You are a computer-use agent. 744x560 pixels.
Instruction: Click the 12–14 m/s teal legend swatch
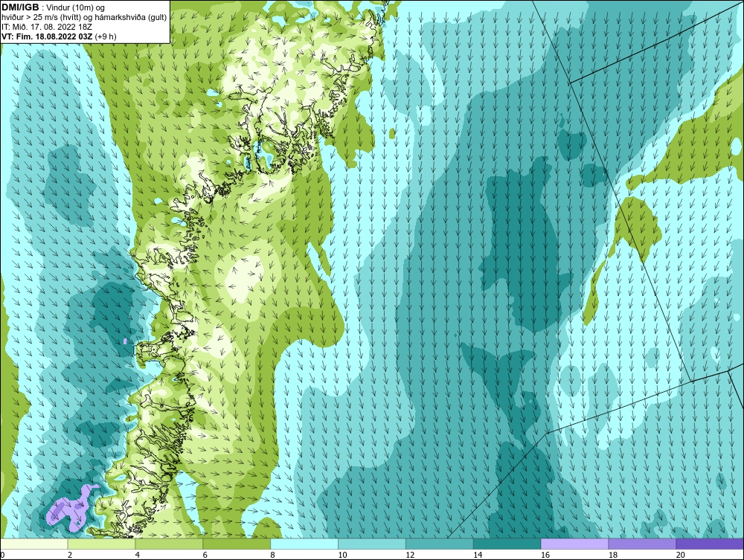click(x=440, y=544)
